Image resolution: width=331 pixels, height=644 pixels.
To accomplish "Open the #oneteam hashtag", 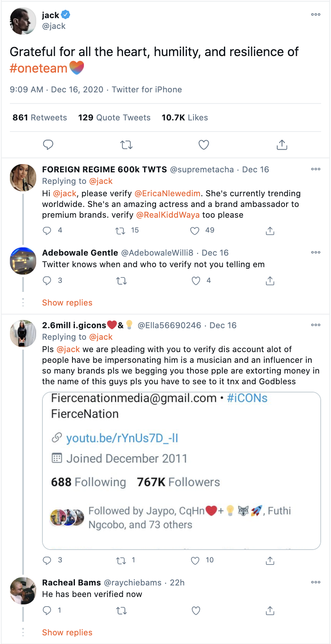I will (38, 68).
